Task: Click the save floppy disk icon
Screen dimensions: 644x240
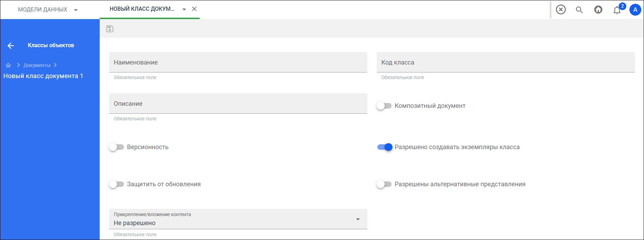Action: 110,29
